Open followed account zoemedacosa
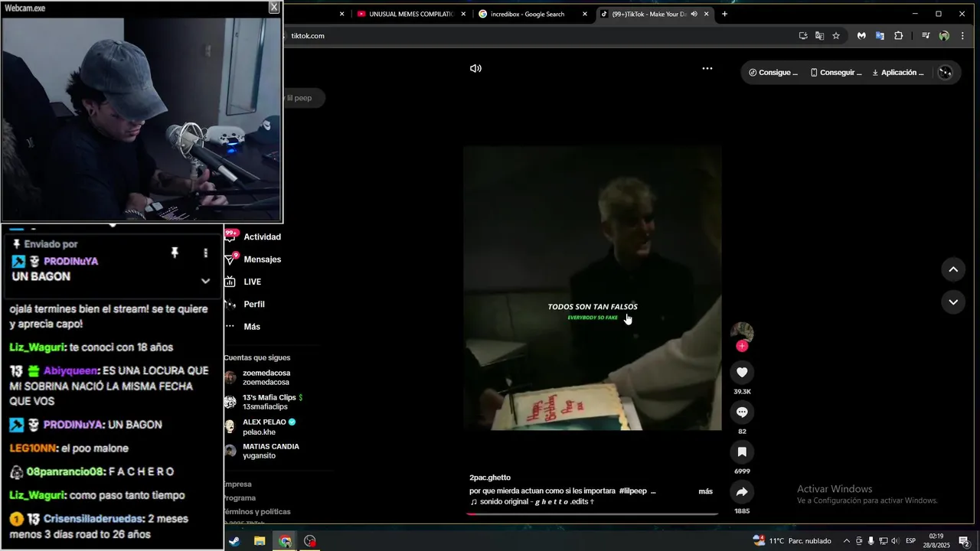This screenshot has width=980, height=551. tap(258, 377)
